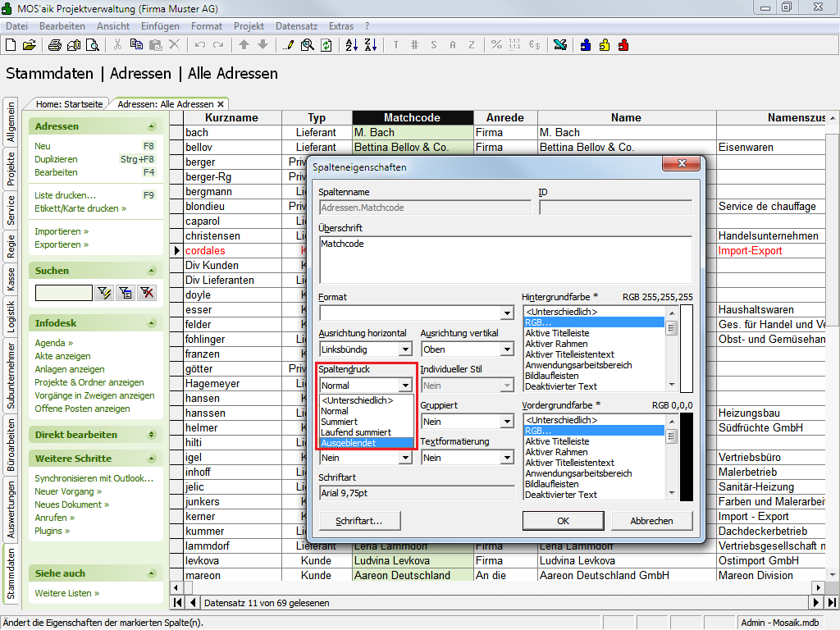Sort ascending with the A-Z icon

click(x=351, y=45)
